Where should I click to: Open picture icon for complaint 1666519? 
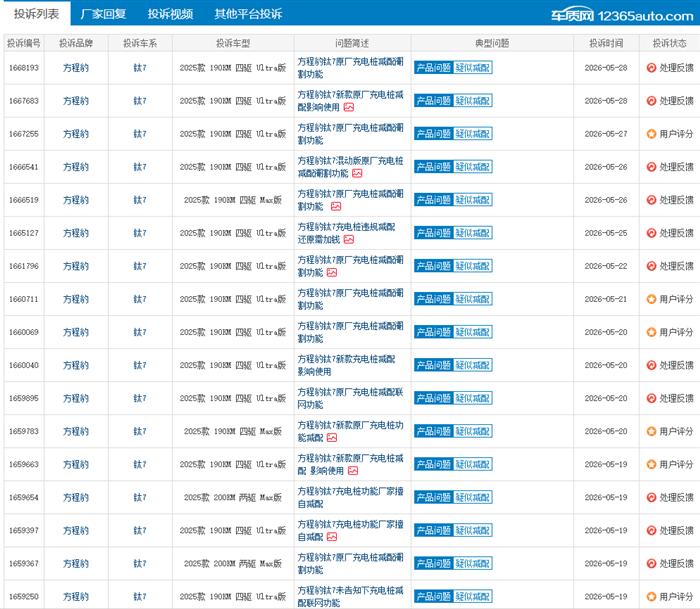[336, 206]
